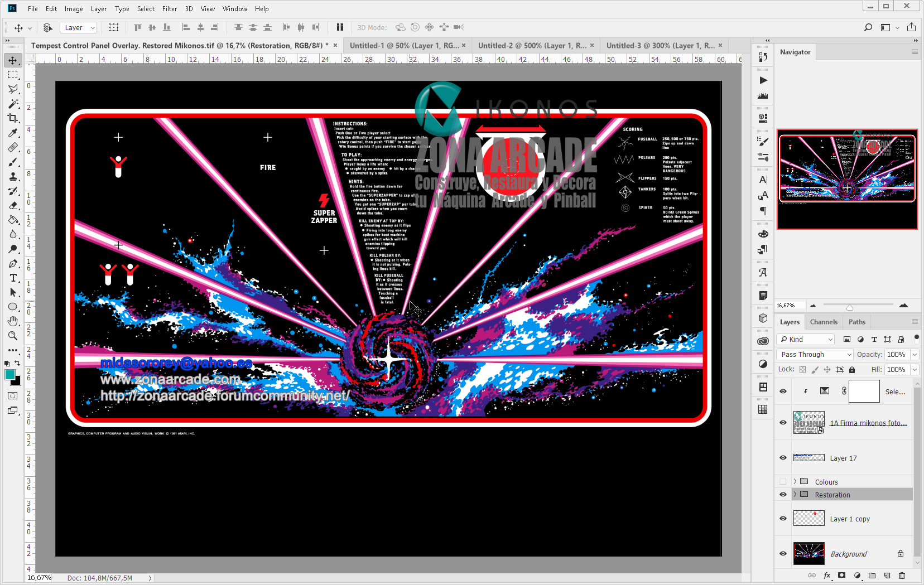The height and width of the screenshot is (585, 924).
Task: Delete the selected layer using the trash icon
Action: 902,576
